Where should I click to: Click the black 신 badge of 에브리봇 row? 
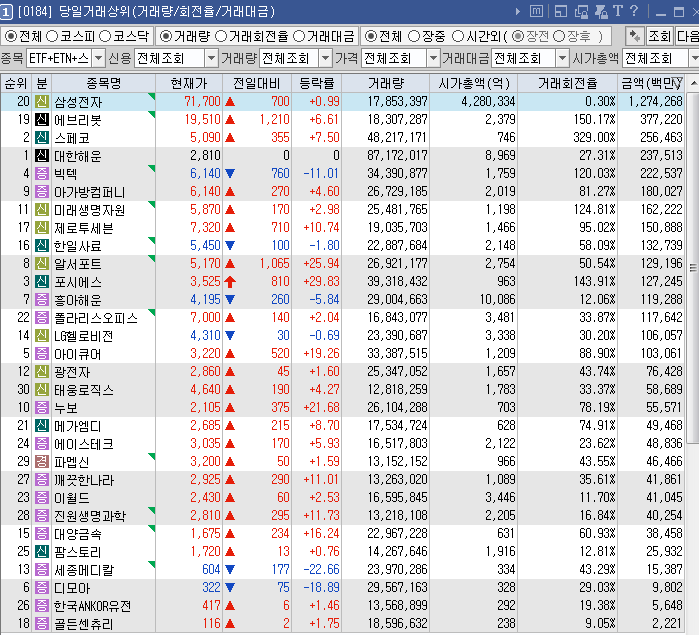point(42,120)
